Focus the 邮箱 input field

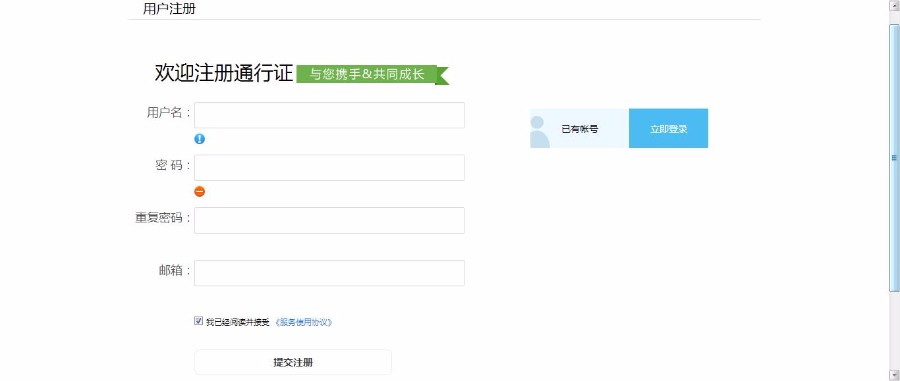click(329, 273)
